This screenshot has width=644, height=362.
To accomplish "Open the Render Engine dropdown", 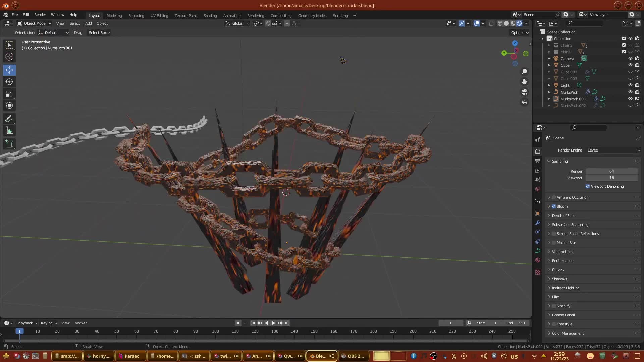I will [x=613, y=150].
